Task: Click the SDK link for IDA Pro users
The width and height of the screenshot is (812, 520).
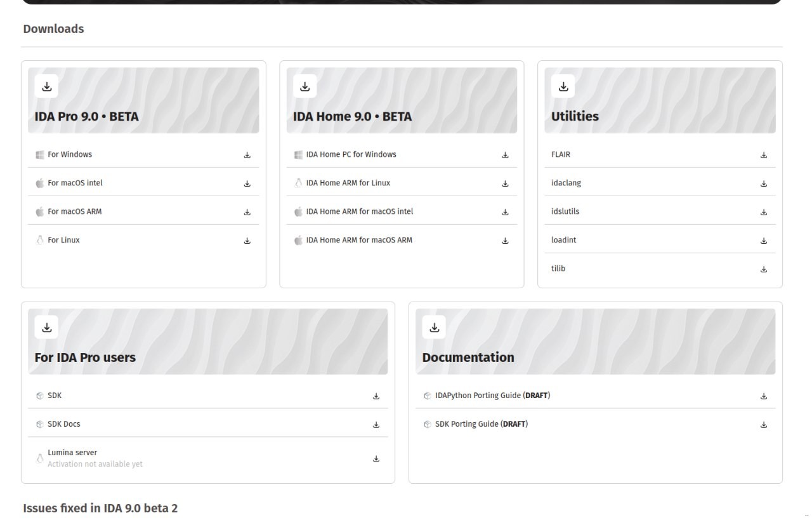Action: coord(55,396)
